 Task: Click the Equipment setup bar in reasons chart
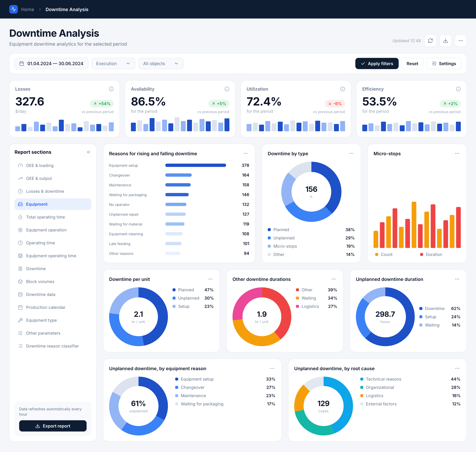196,165
